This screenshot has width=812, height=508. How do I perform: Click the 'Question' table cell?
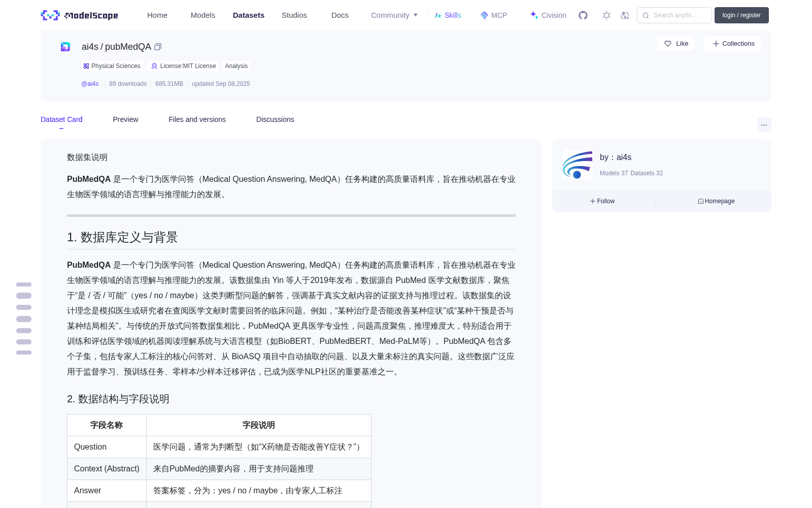point(107,447)
